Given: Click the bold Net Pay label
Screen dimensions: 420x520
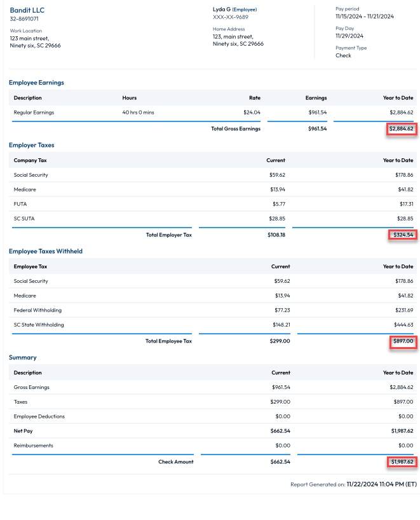Looking at the screenshot, I should point(24,431).
